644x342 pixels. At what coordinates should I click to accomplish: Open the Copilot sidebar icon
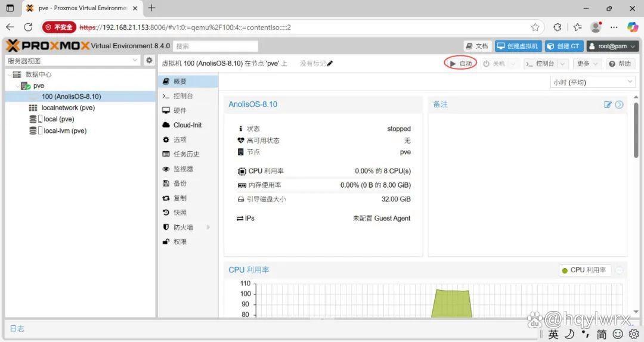[633, 27]
